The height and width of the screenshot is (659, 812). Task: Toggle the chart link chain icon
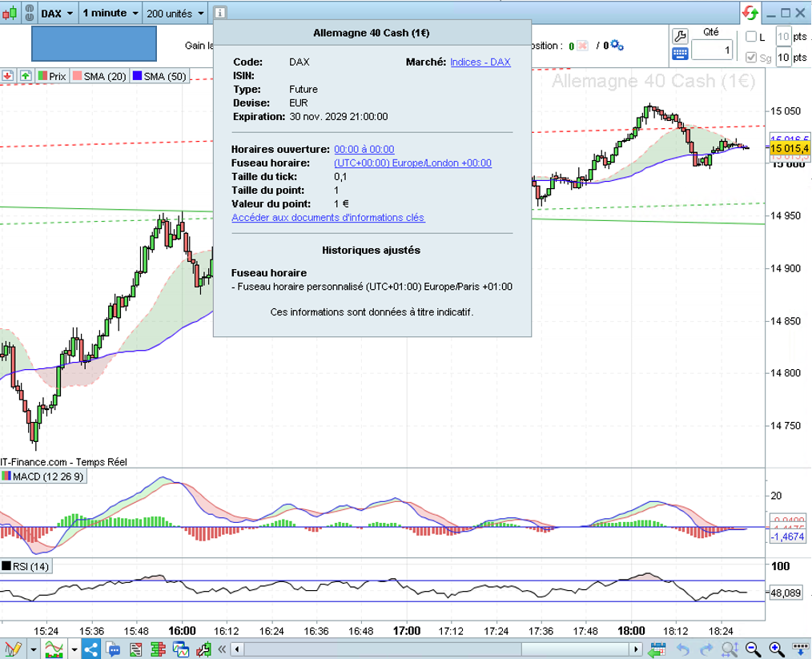[30, 13]
